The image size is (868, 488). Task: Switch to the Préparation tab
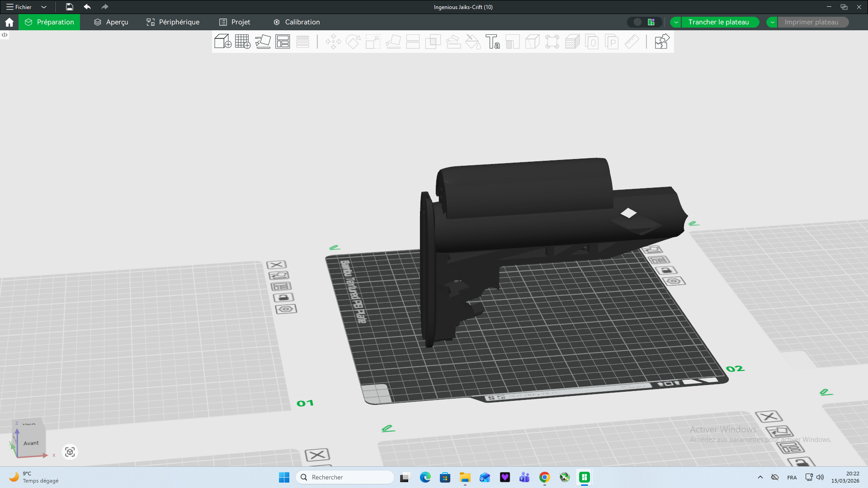(49, 22)
